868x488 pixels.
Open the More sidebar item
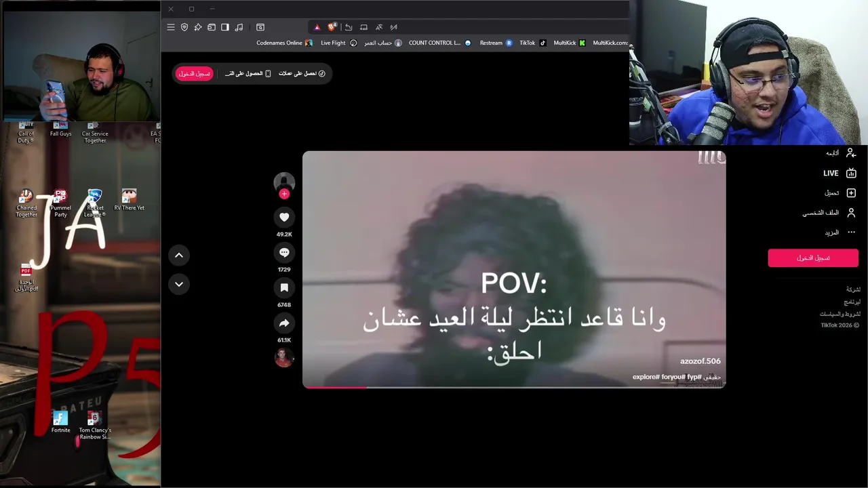pyautogui.click(x=841, y=232)
